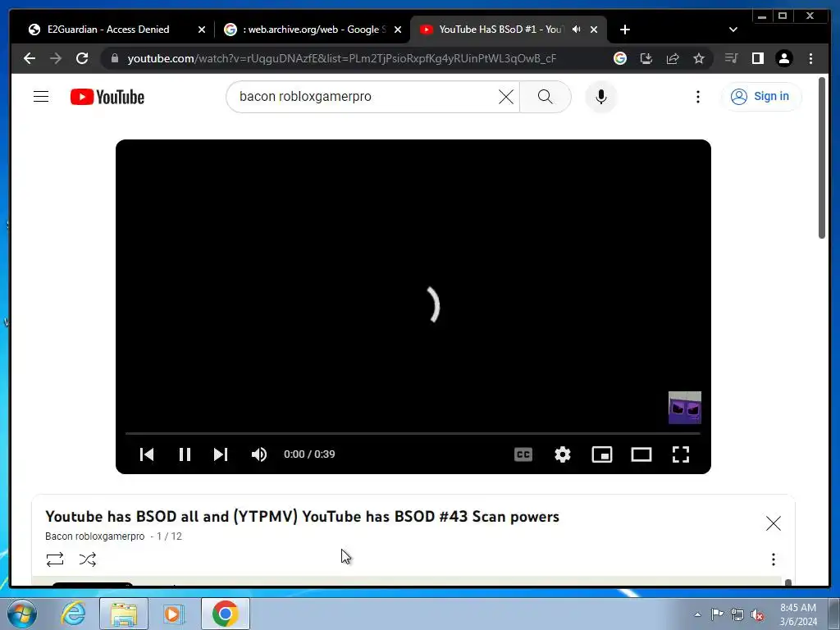Submit search with the magnifier button

[x=545, y=97]
